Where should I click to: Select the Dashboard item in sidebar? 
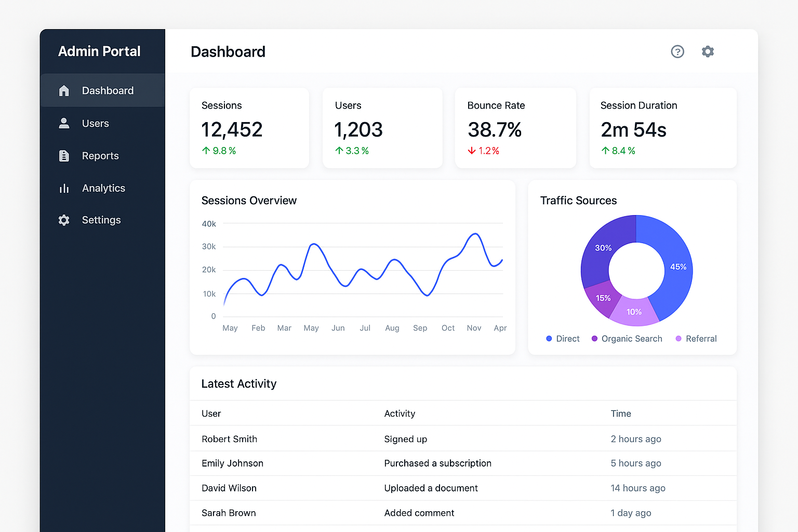108,90
